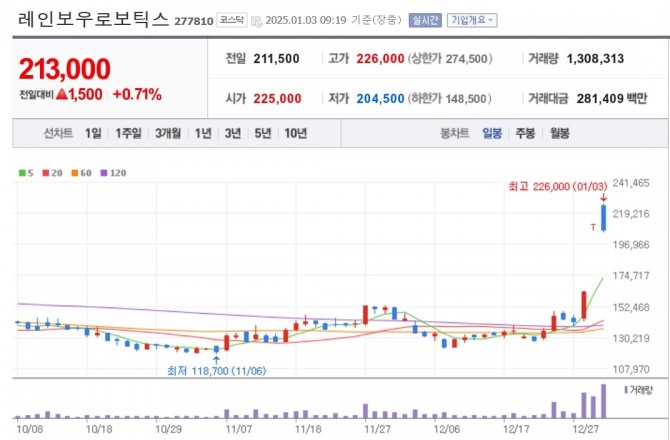Click the red 20-day moving average legend
Viewport: 670px width, 440px height.
click(52, 173)
